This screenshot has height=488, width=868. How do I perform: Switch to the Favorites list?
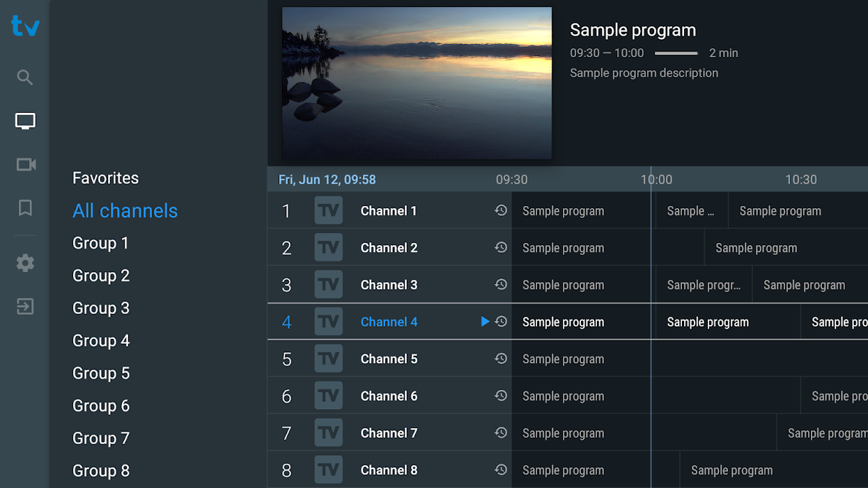tap(105, 178)
